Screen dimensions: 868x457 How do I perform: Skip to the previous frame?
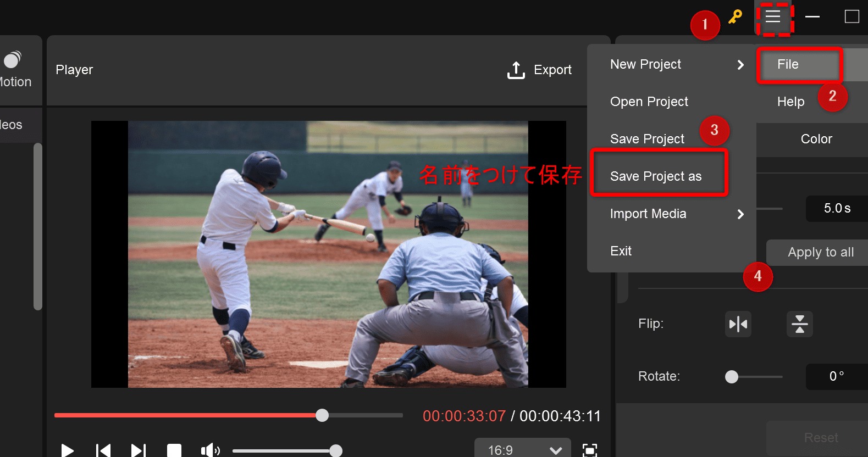pyautogui.click(x=103, y=450)
